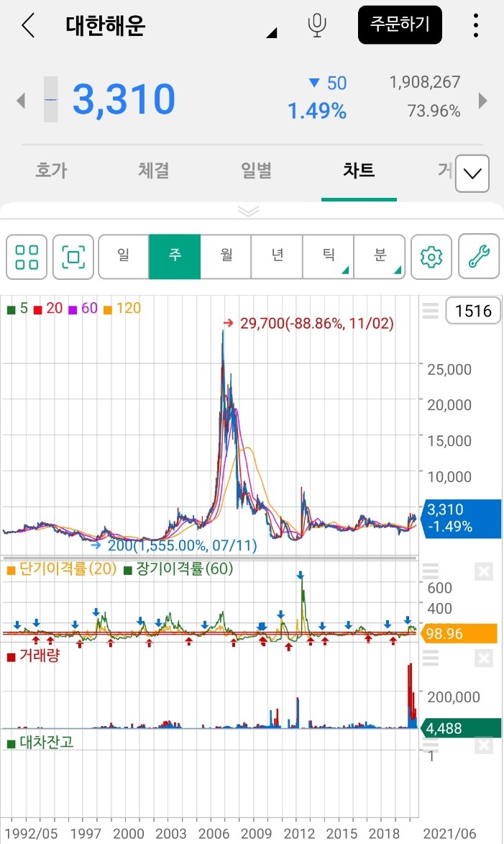Open the 분 minute period dropdown
Viewport: 504px width, 844px height.
click(x=379, y=257)
